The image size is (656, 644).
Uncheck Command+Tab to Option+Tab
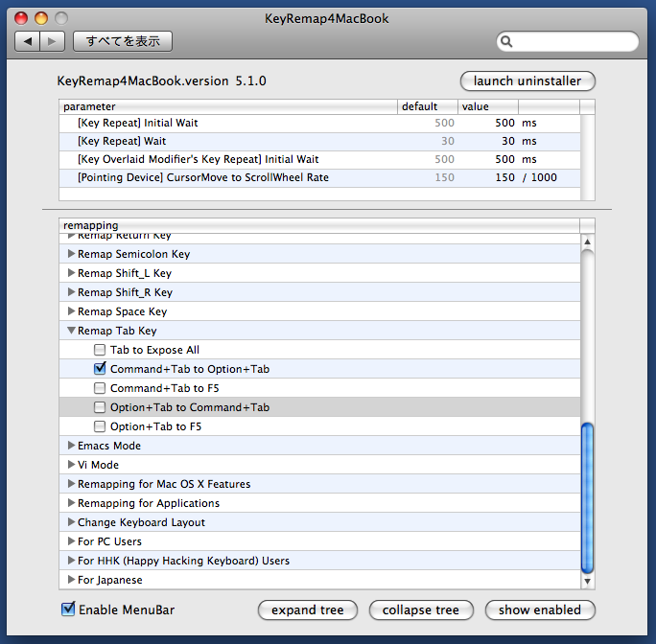[100, 368]
